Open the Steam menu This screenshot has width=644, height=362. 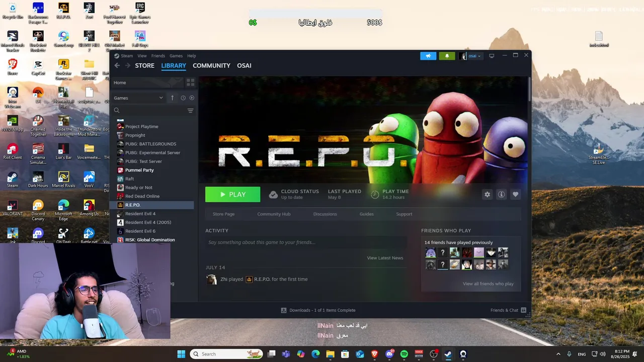click(124, 56)
